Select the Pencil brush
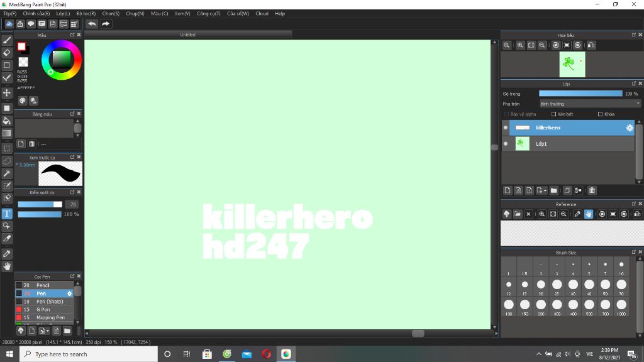Image resolution: width=644 pixels, height=362 pixels. pos(45,285)
